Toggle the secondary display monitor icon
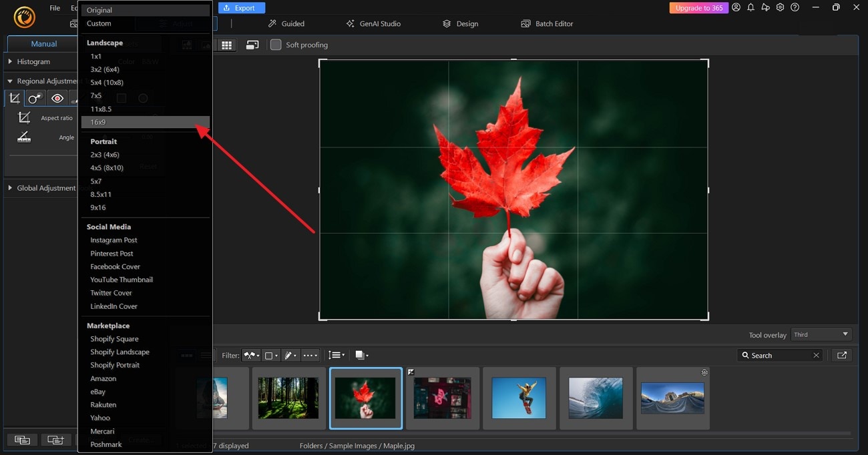Image resolution: width=868 pixels, height=455 pixels. [x=252, y=45]
